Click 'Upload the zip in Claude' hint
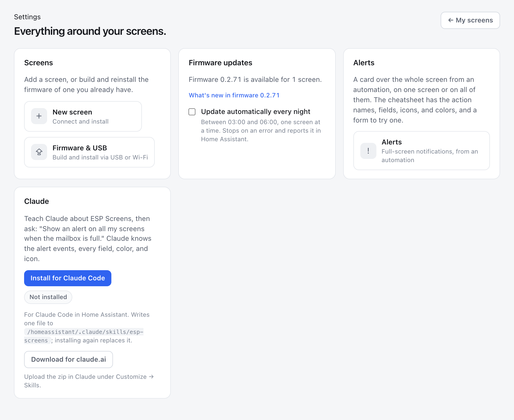514x420 pixels. (x=89, y=381)
